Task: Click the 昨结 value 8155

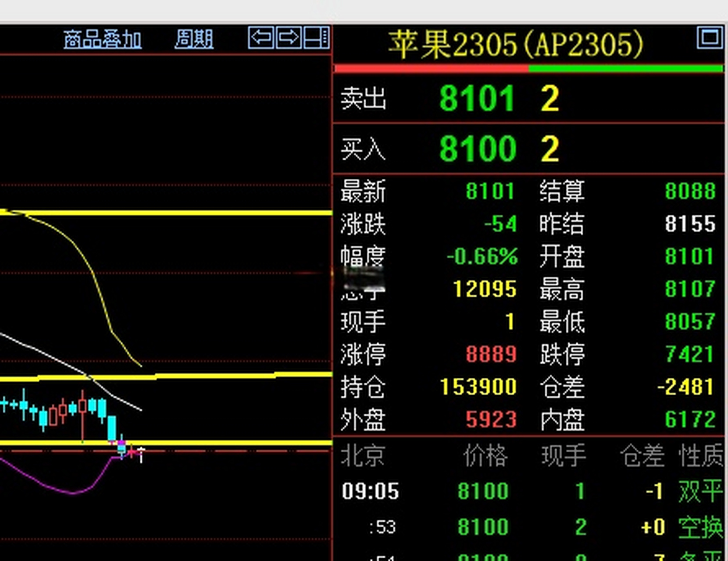Action: [690, 224]
